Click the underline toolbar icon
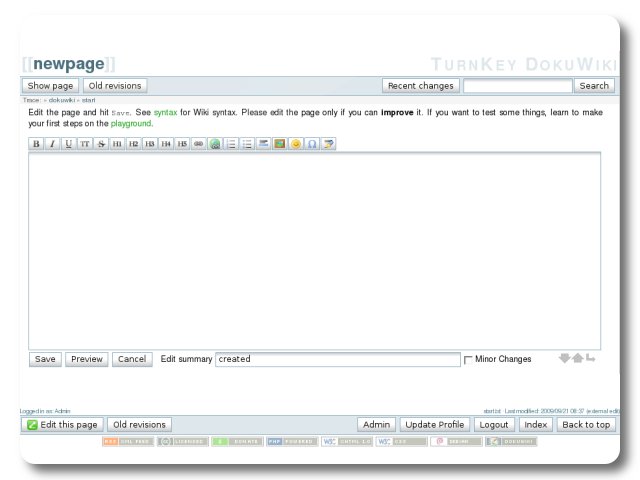 (x=68, y=144)
